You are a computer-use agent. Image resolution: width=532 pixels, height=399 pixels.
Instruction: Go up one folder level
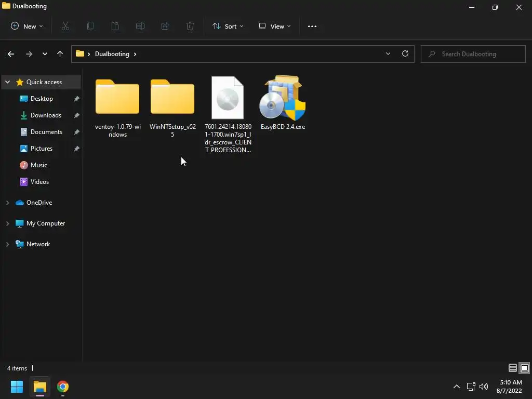point(60,54)
